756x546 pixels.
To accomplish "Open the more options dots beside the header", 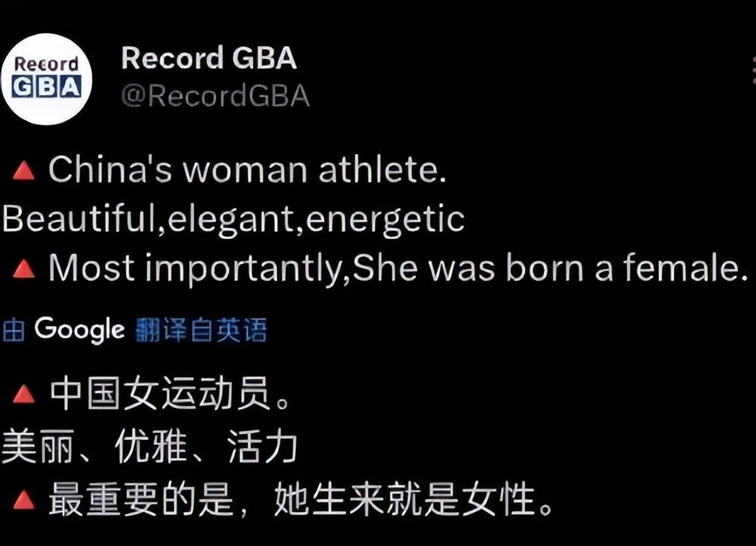I will 753,70.
